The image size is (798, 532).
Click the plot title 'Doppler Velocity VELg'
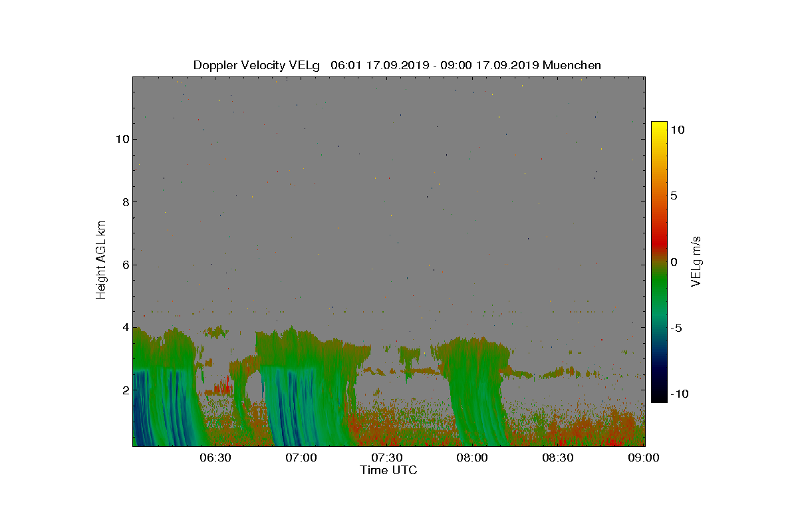click(x=257, y=65)
